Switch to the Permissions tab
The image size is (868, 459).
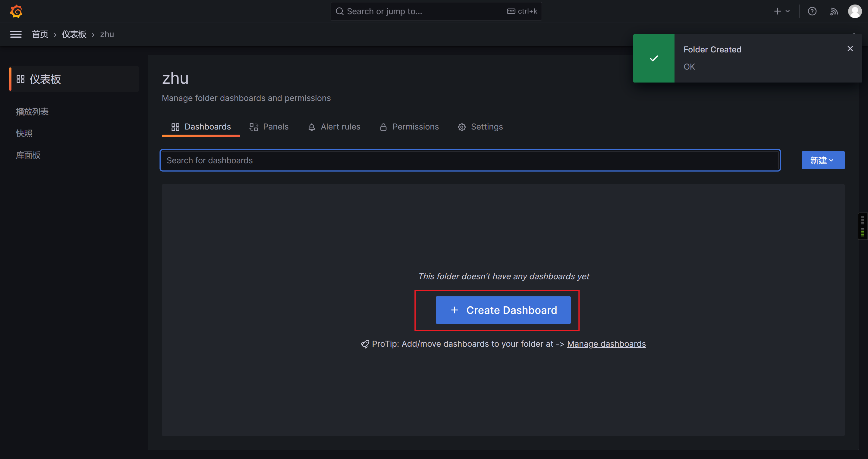[409, 127]
